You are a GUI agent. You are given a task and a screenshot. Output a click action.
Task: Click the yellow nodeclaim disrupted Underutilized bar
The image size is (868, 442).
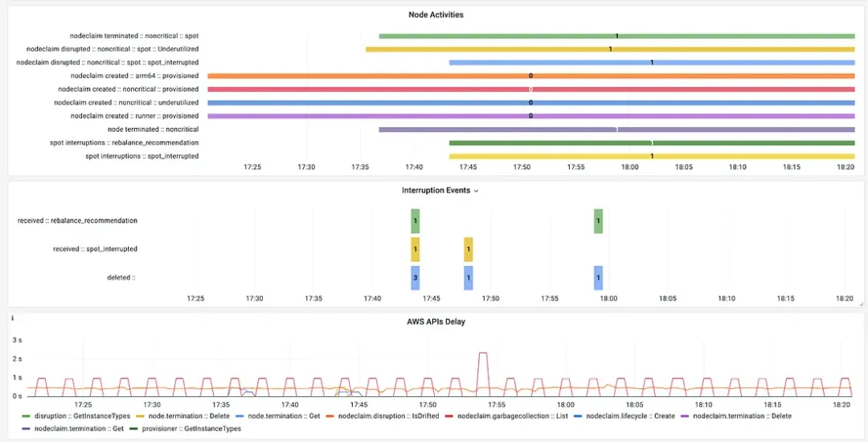pos(610,49)
